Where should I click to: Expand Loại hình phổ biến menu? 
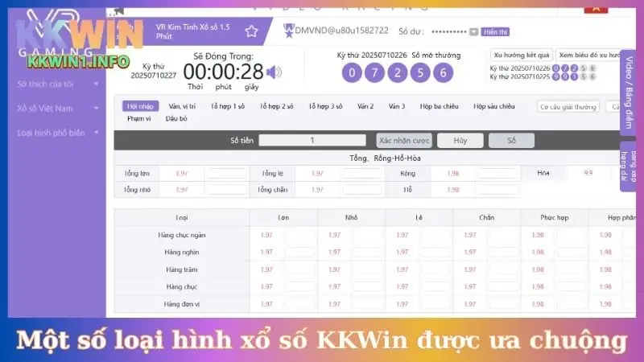pos(56,133)
